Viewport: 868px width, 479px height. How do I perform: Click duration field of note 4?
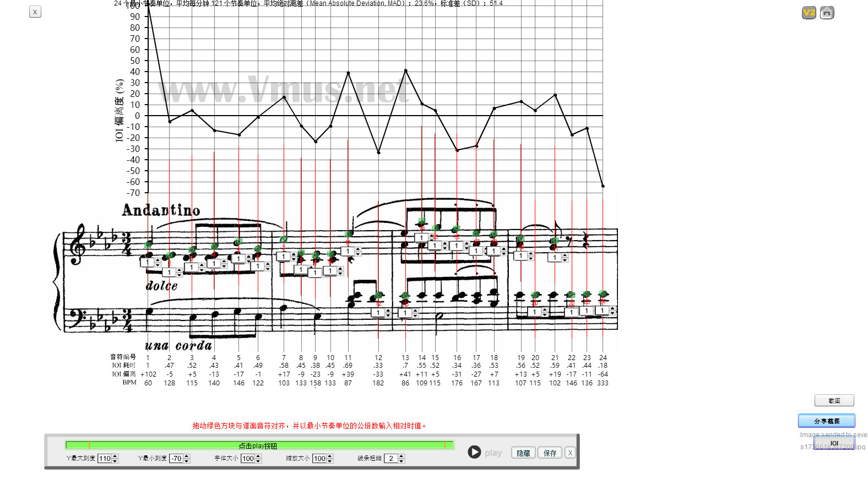pyautogui.click(x=214, y=264)
